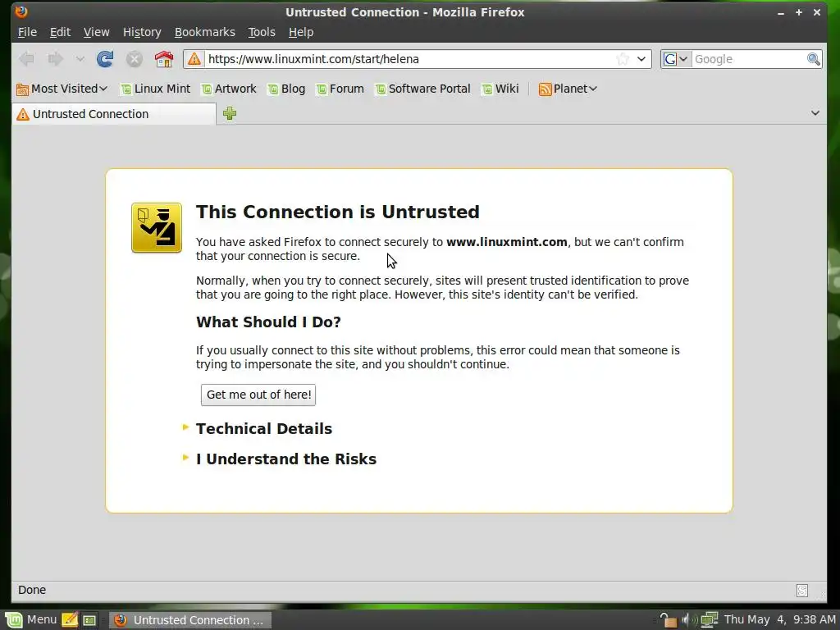Screen dimensions: 840x630
Task: Click the yellow security officer warning icon
Action: tap(157, 228)
